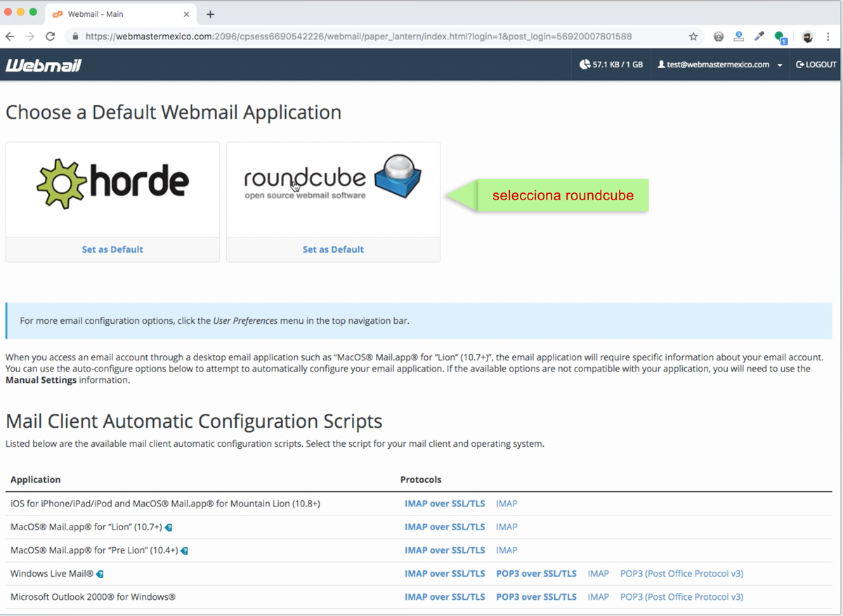Screen dimensions: 843x616
Task: Open a new browser tab
Action: [x=210, y=14]
